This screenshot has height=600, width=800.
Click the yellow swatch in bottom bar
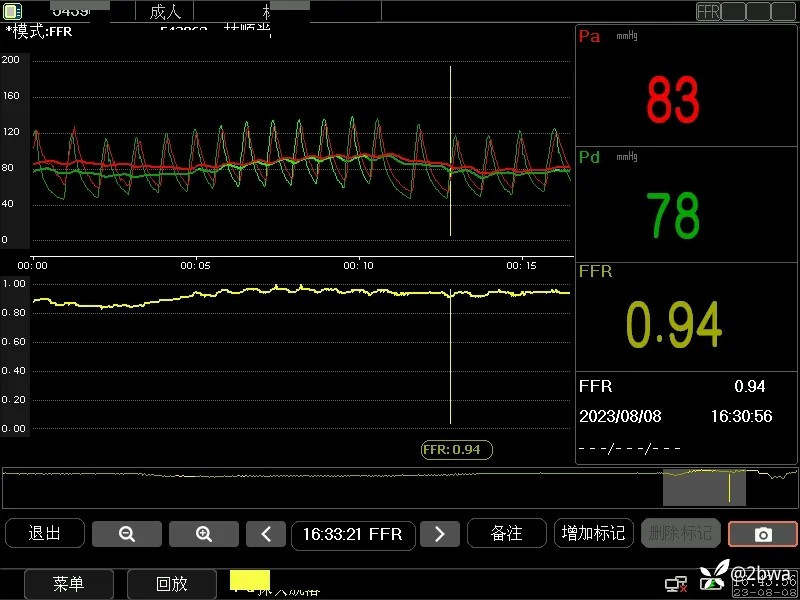point(250,580)
